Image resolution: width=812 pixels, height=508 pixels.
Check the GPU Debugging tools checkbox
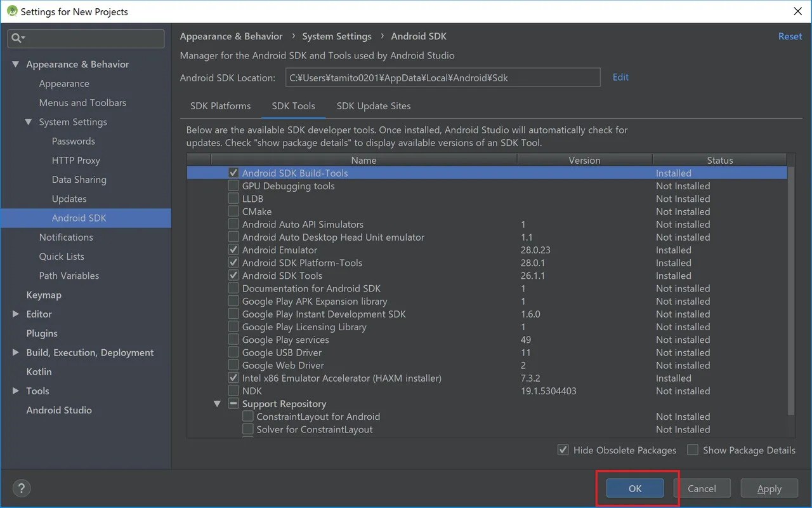[x=233, y=186]
